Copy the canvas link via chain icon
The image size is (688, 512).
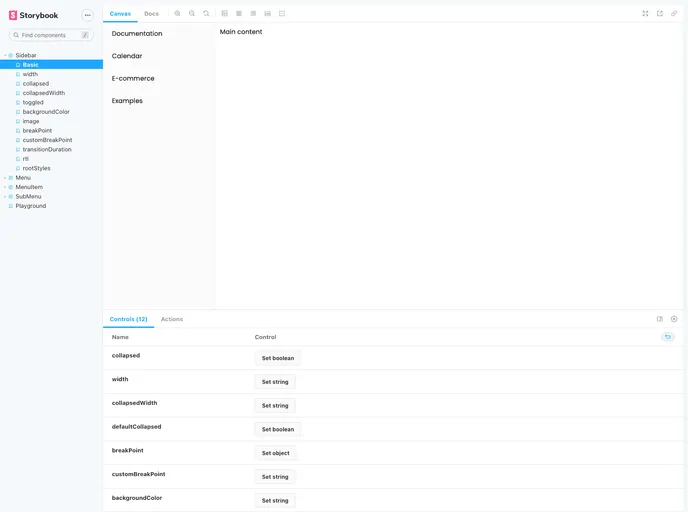pyautogui.click(x=674, y=14)
